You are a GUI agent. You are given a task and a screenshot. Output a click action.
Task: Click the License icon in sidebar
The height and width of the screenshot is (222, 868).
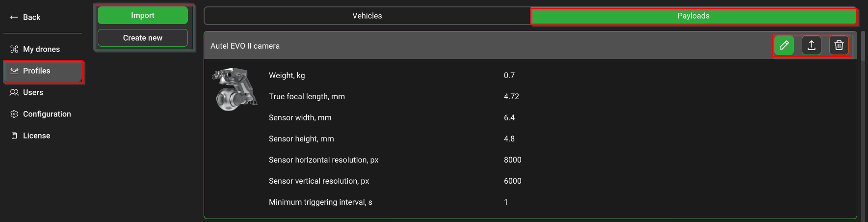[14, 136]
